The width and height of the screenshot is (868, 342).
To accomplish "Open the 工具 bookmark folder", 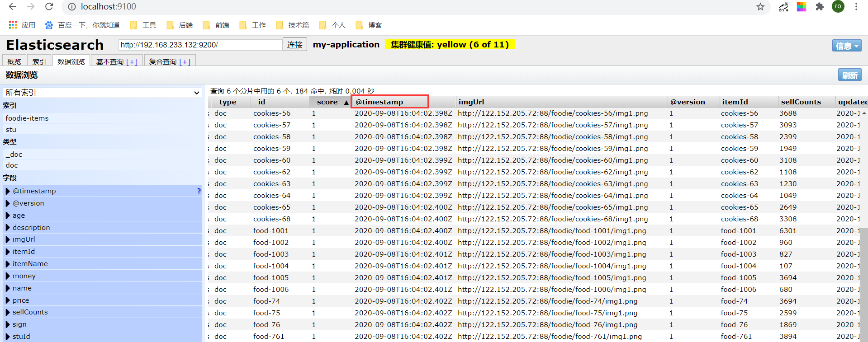I will (x=143, y=25).
